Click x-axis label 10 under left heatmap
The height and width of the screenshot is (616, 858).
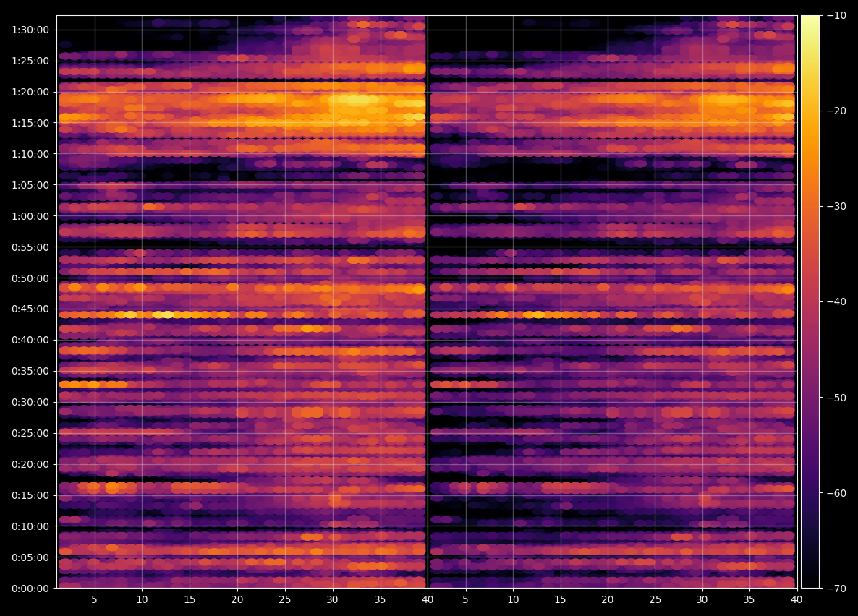143,599
